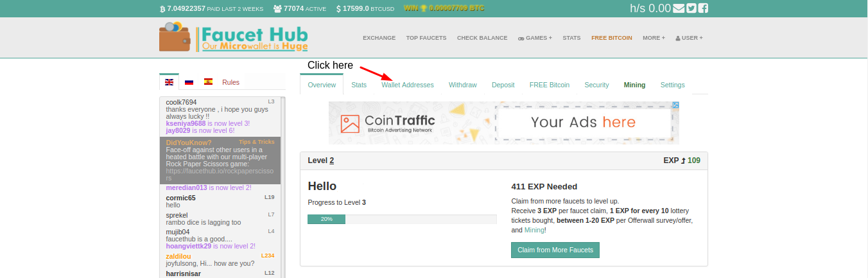The width and height of the screenshot is (868, 278).
Task: Click the h/s 0.00 hashrate display
Action: [650, 8]
